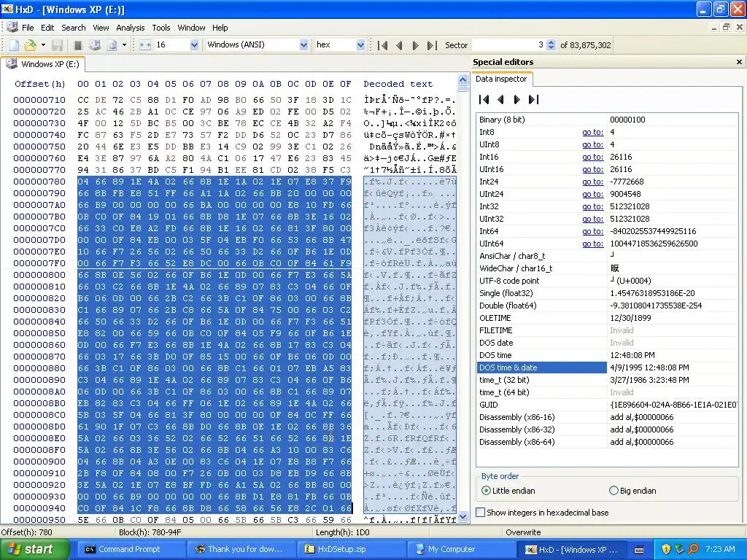Expand the Open file recent-list arrow
Viewport: 747px width, 560px height.
pos(43,45)
